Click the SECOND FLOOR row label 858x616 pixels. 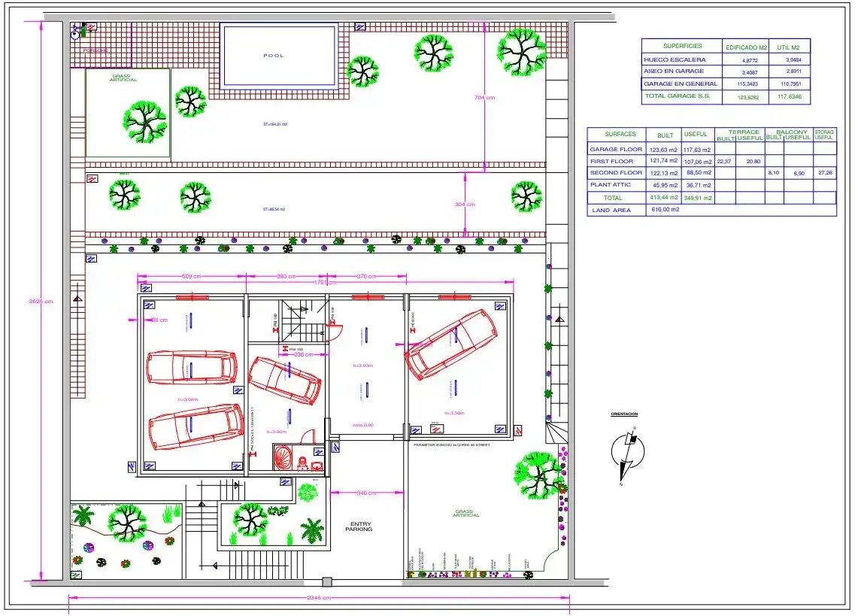coord(616,172)
